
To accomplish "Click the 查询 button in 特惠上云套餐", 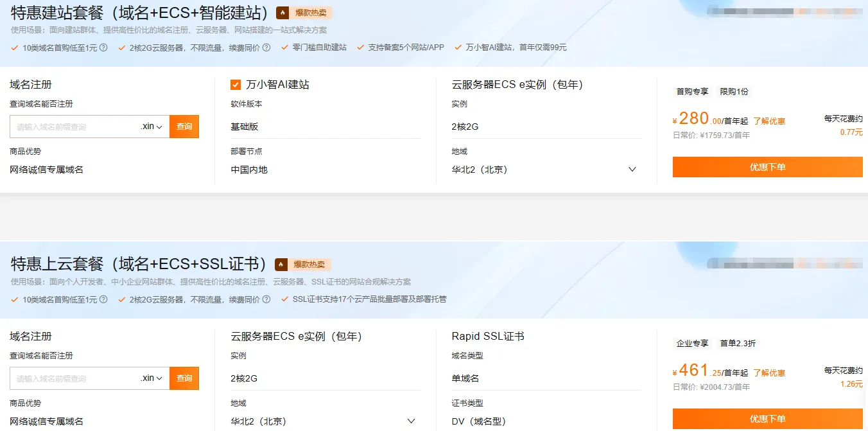I will (184, 378).
